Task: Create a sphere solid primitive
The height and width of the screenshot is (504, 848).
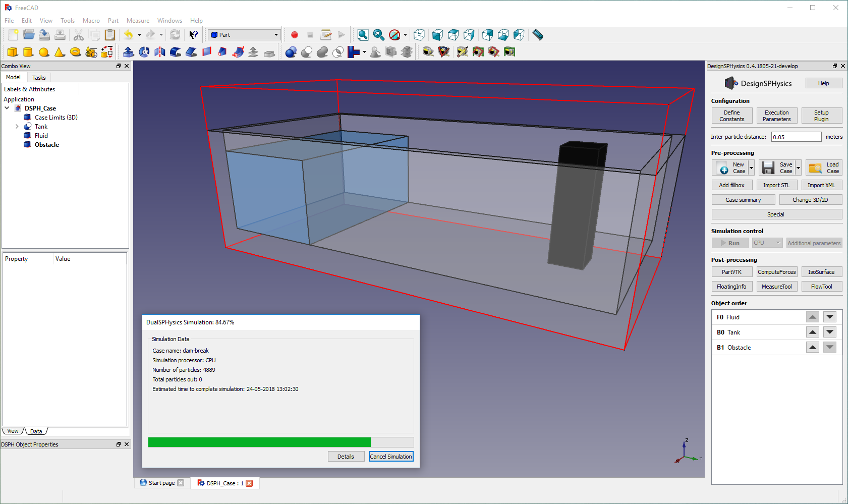Action: (44, 52)
